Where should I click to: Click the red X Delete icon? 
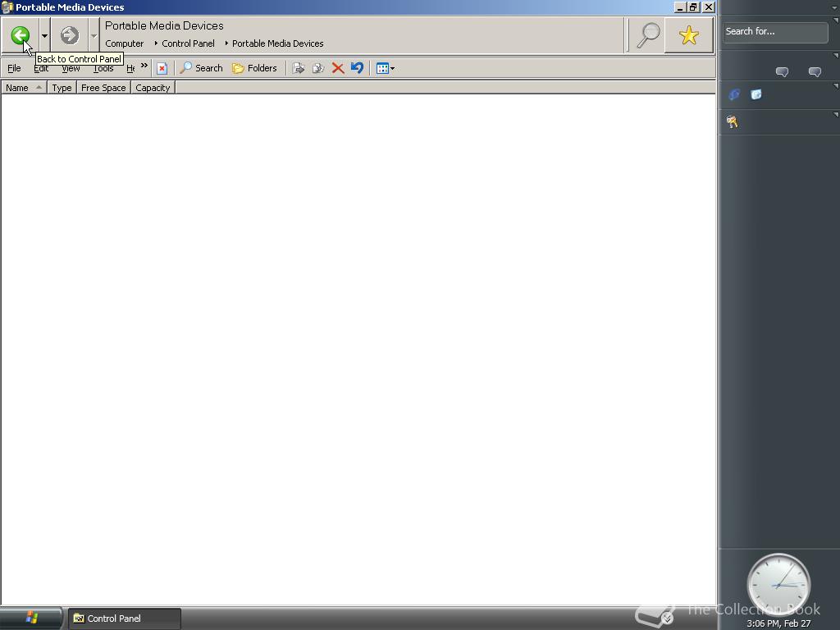click(337, 68)
